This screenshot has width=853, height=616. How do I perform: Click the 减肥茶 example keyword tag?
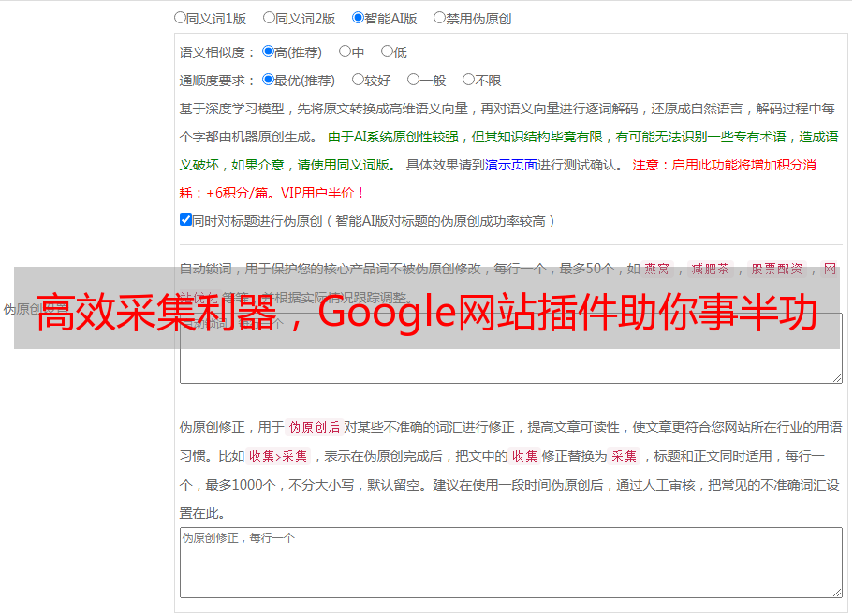710,269
